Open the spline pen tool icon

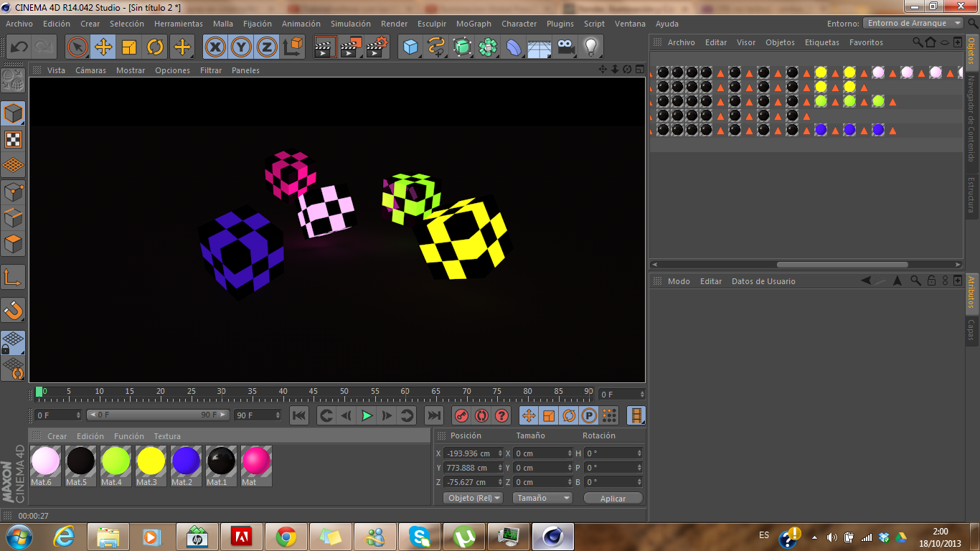[x=436, y=47]
